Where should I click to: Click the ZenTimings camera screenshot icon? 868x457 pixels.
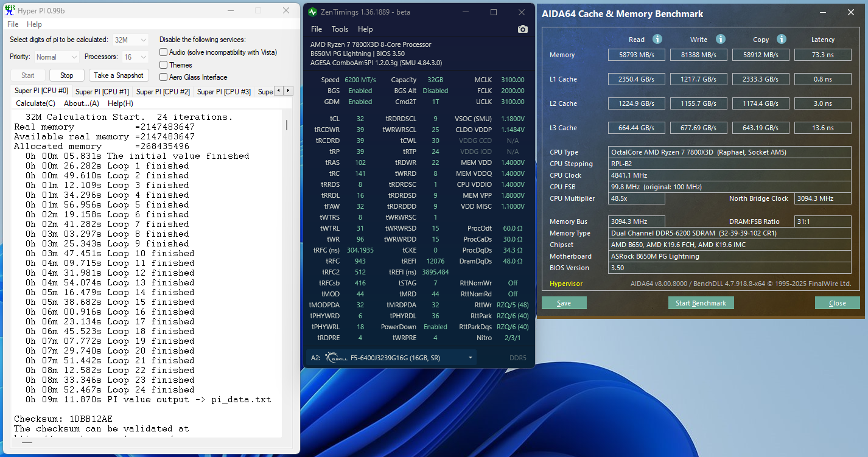tap(522, 29)
